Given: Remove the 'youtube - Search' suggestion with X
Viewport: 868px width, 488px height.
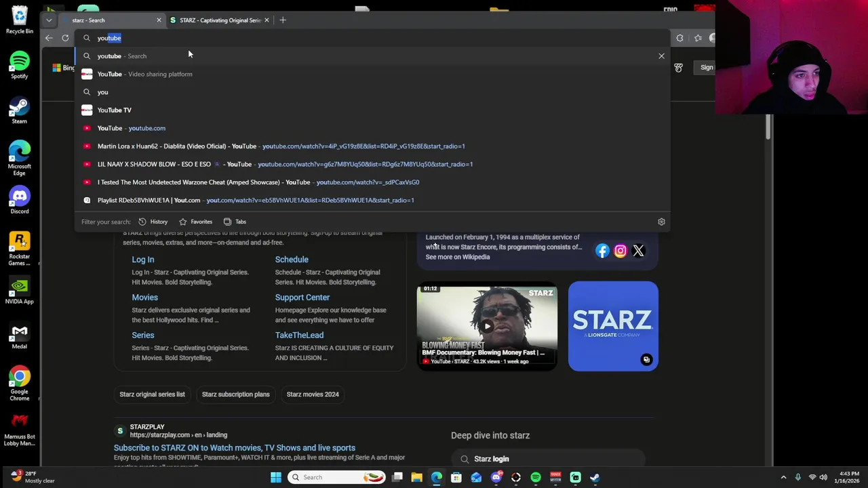Looking at the screenshot, I should click(x=661, y=56).
